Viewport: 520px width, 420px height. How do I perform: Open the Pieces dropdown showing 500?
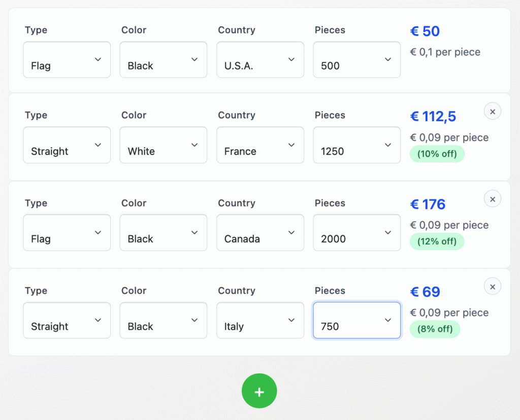(x=356, y=60)
